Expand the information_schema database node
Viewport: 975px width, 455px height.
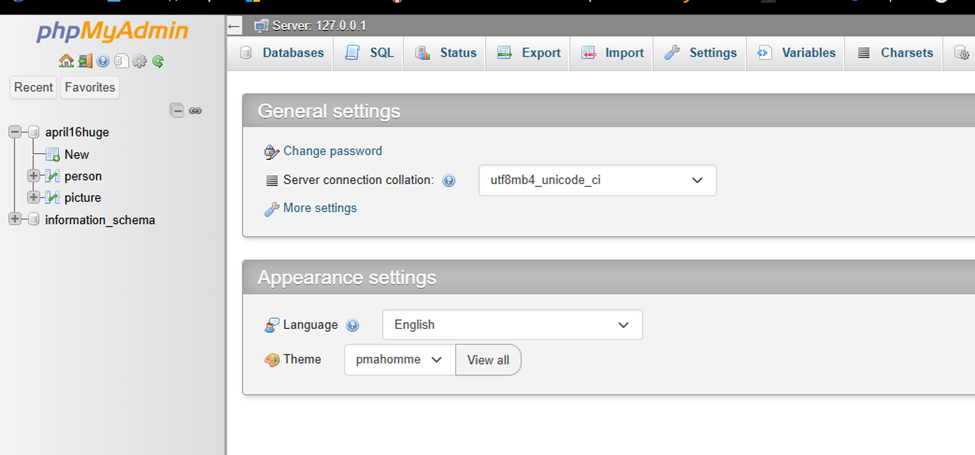pyautogui.click(x=16, y=219)
